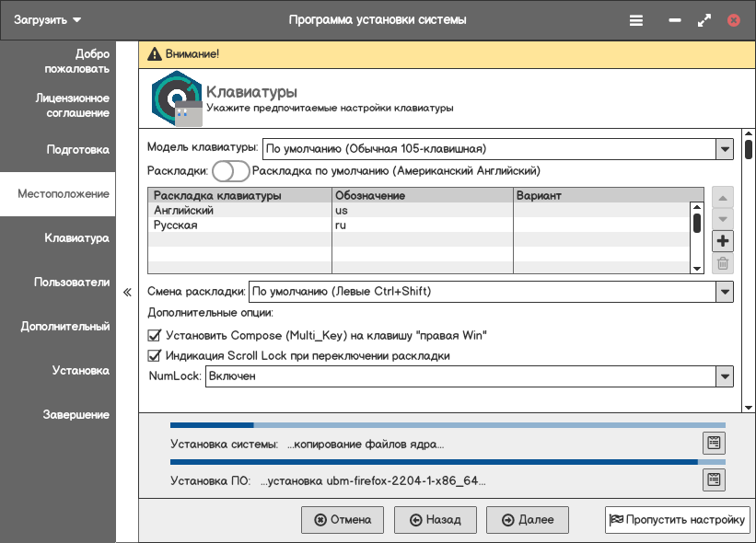Click Пропустить настройку button
The height and width of the screenshot is (543, 756).
coord(677,520)
